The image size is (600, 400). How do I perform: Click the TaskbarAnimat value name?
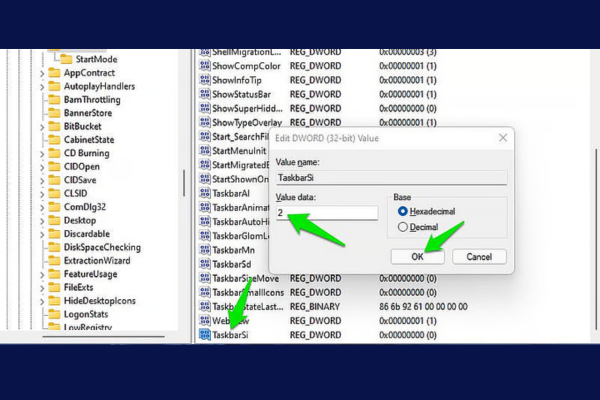(x=241, y=207)
